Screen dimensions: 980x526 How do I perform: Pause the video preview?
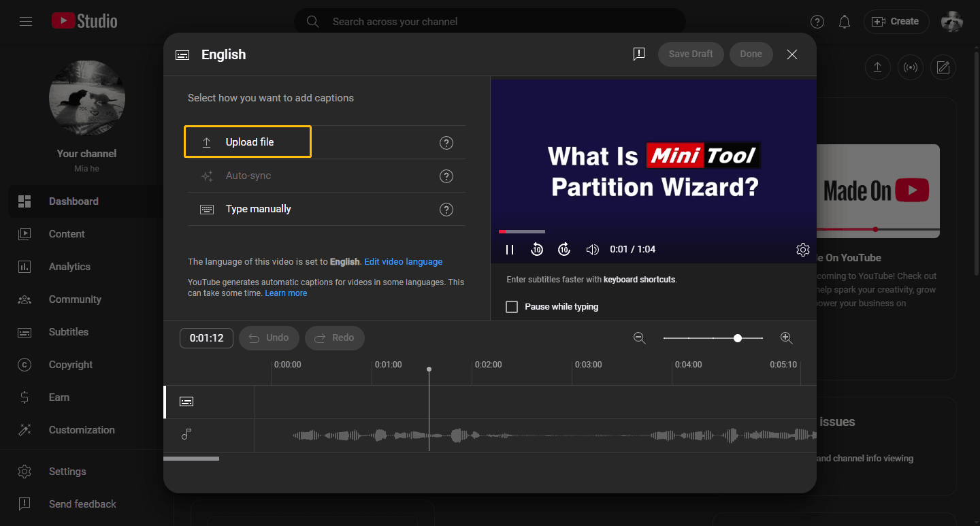click(x=510, y=250)
